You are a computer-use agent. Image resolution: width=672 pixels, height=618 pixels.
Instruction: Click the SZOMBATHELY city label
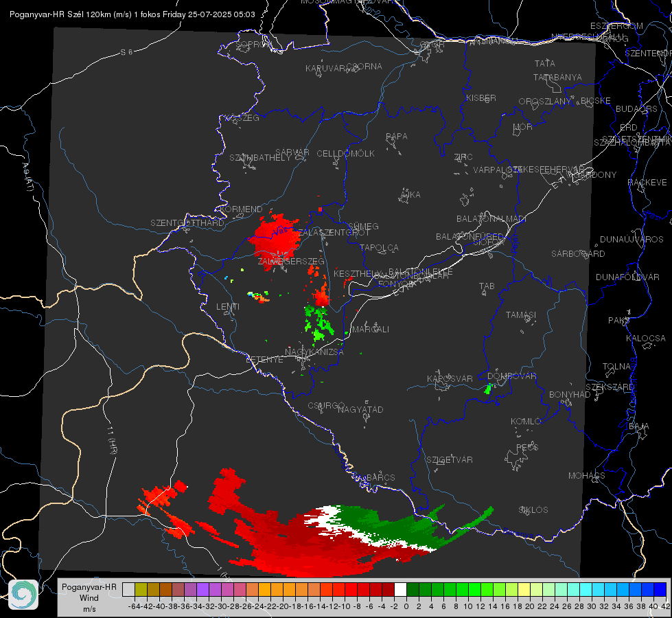click(260, 158)
